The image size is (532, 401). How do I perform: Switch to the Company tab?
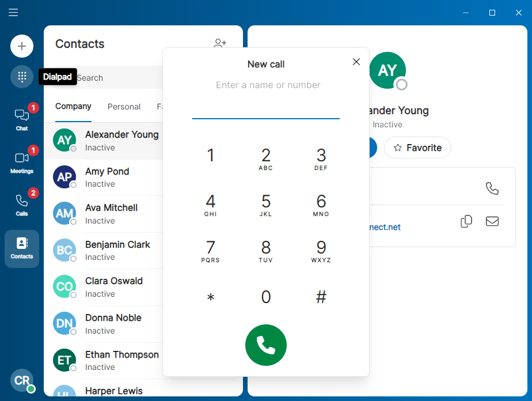(73, 107)
